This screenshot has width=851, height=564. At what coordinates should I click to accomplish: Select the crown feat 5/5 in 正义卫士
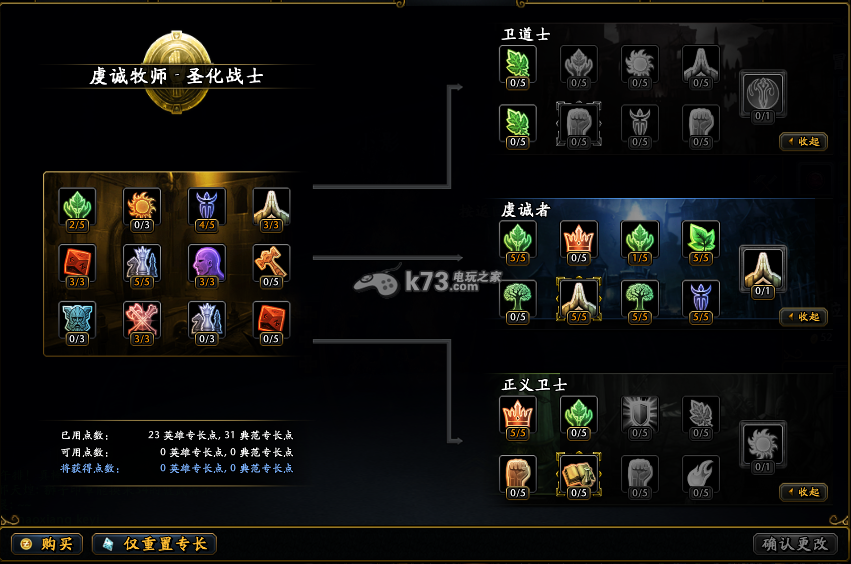(518, 417)
